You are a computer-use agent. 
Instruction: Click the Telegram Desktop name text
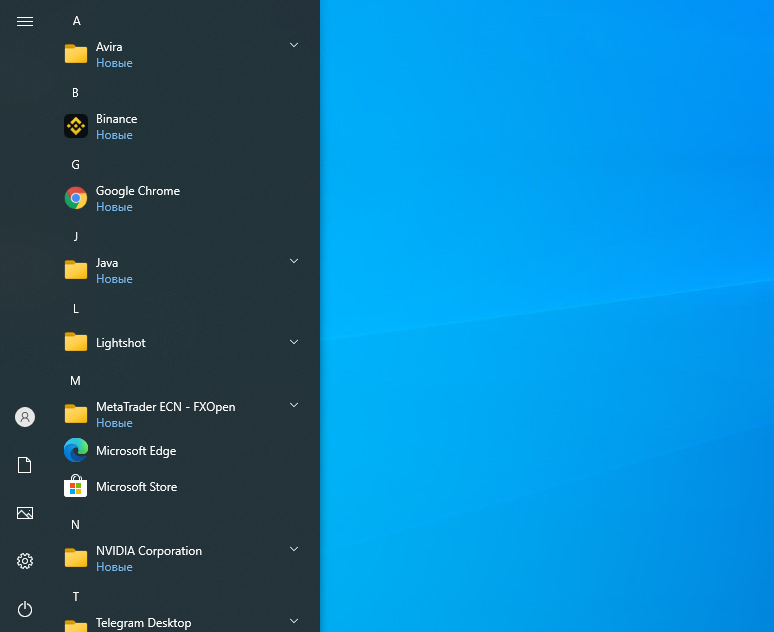click(x=143, y=623)
